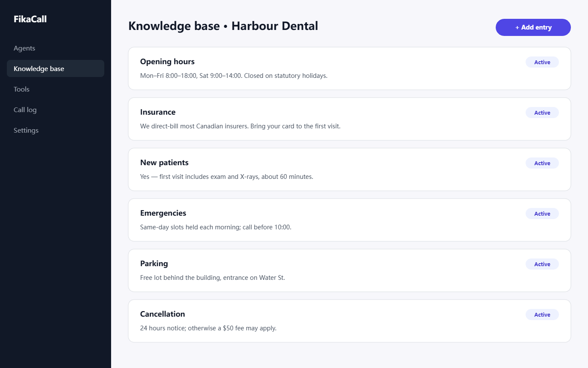Open the Insurance entry title
Image resolution: width=588 pixels, height=368 pixels.
(x=158, y=112)
